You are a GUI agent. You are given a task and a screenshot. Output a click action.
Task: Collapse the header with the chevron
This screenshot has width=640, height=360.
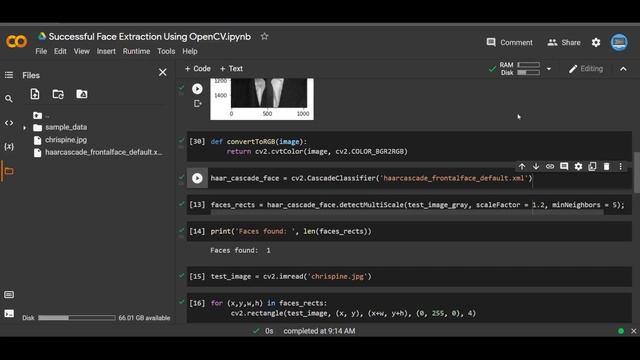pyautogui.click(x=623, y=69)
